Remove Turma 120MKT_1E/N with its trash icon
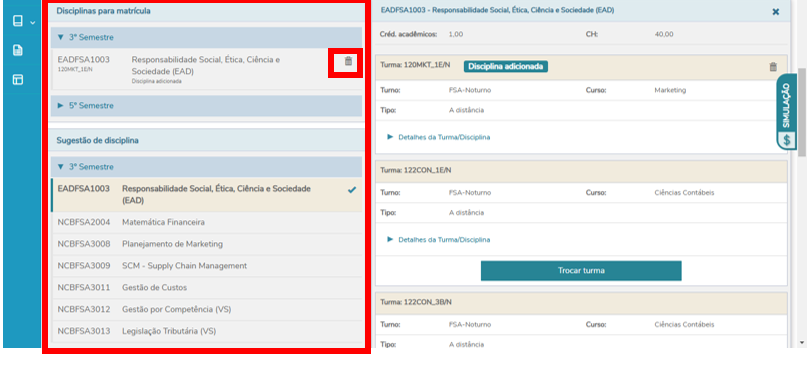 pos(773,67)
